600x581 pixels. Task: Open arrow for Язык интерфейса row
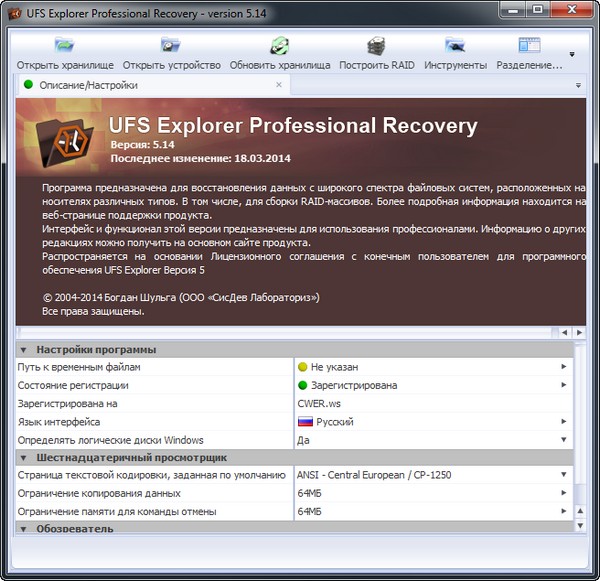point(564,421)
